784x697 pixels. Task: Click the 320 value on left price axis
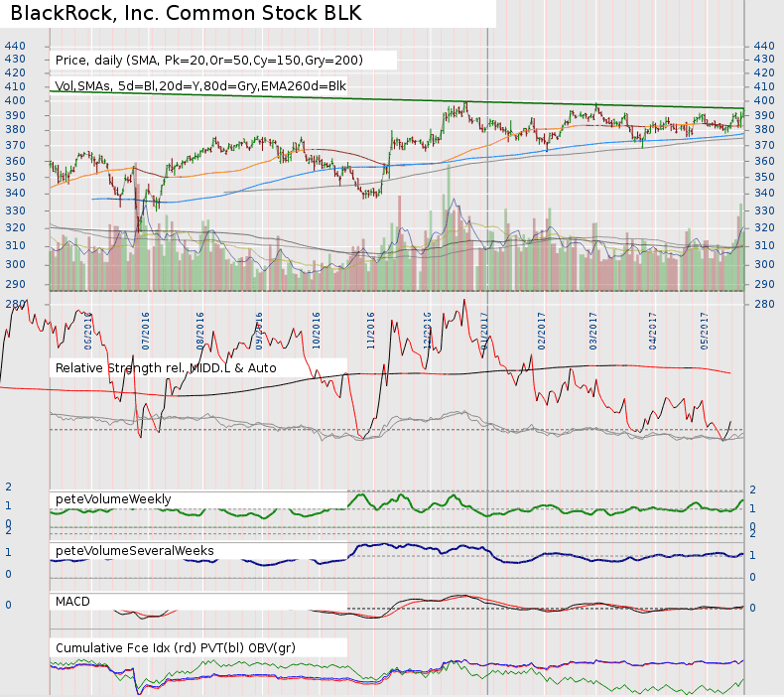(x=15, y=228)
